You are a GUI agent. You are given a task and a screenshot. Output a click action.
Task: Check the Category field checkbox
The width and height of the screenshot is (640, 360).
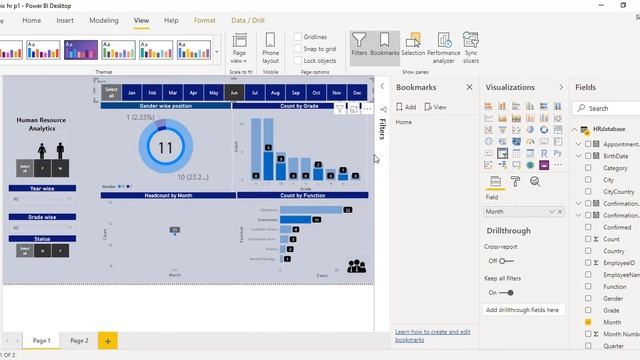tap(588, 168)
